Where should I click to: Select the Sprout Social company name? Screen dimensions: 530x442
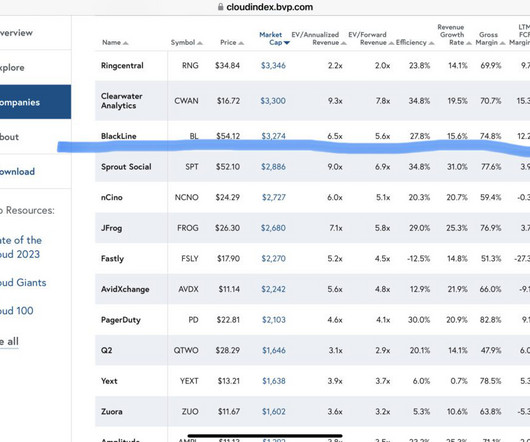click(126, 167)
